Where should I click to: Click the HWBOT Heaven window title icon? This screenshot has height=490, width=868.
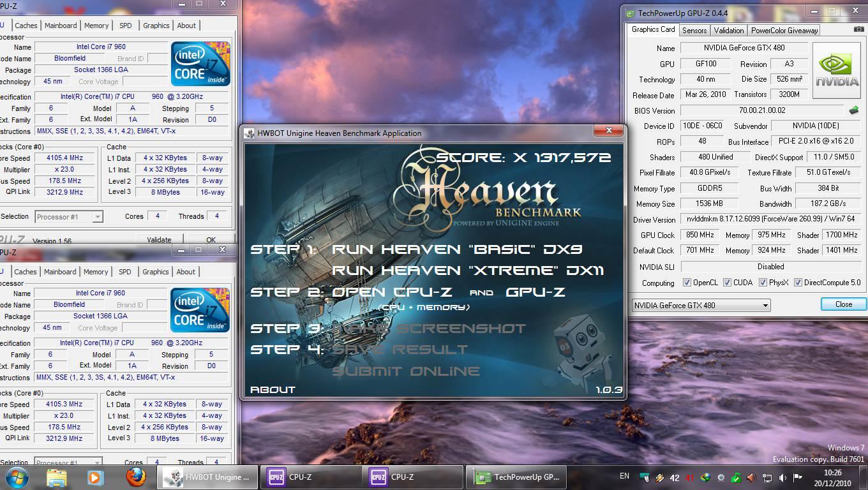coord(250,133)
